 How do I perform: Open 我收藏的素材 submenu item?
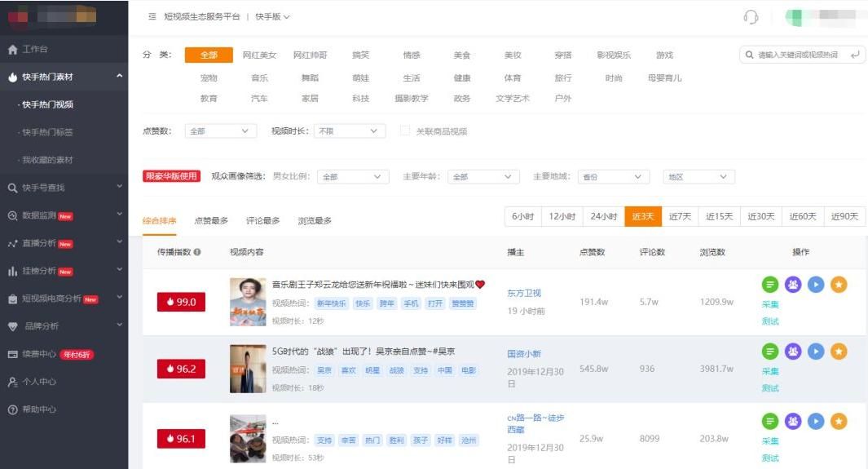[x=47, y=160]
